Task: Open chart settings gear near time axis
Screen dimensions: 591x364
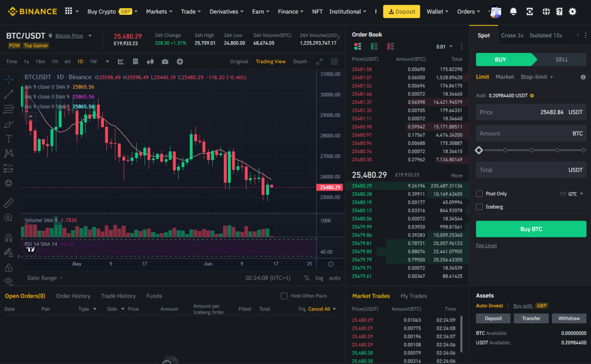Action: (x=331, y=264)
